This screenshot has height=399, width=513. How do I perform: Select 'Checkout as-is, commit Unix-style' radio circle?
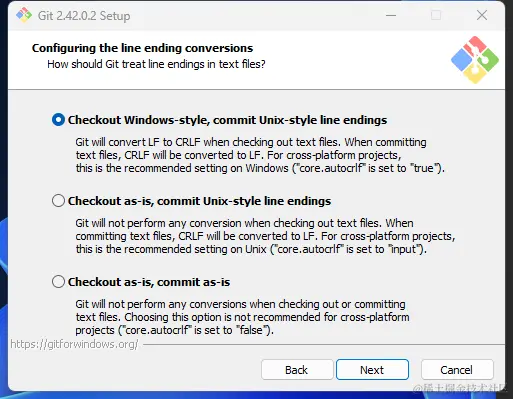point(58,201)
